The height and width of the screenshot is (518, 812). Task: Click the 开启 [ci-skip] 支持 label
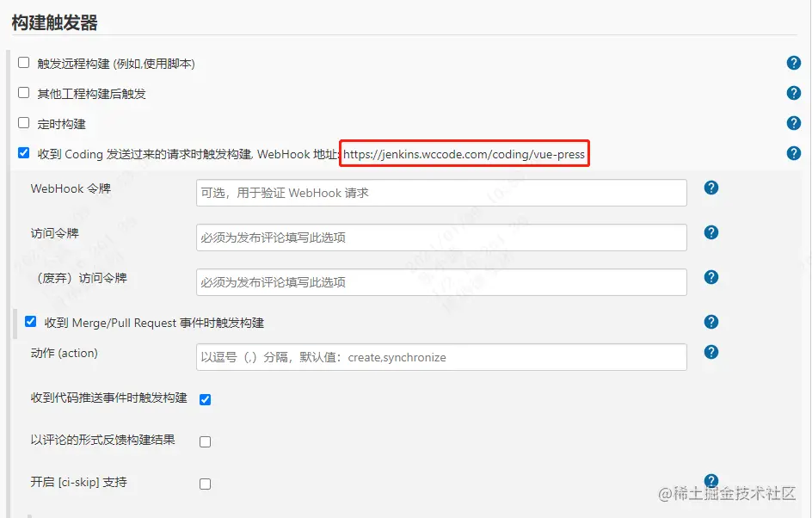79,482
